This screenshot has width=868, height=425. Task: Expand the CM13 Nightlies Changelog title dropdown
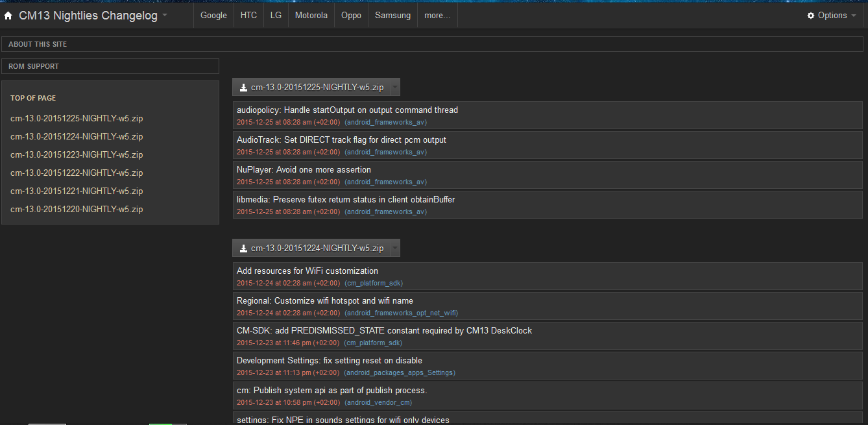(x=165, y=16)
